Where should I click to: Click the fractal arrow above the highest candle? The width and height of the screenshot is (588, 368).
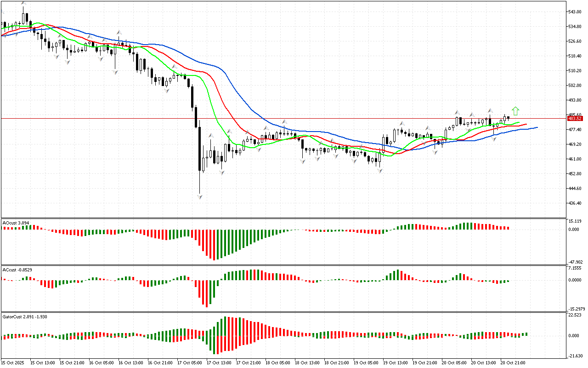(23, 3)
